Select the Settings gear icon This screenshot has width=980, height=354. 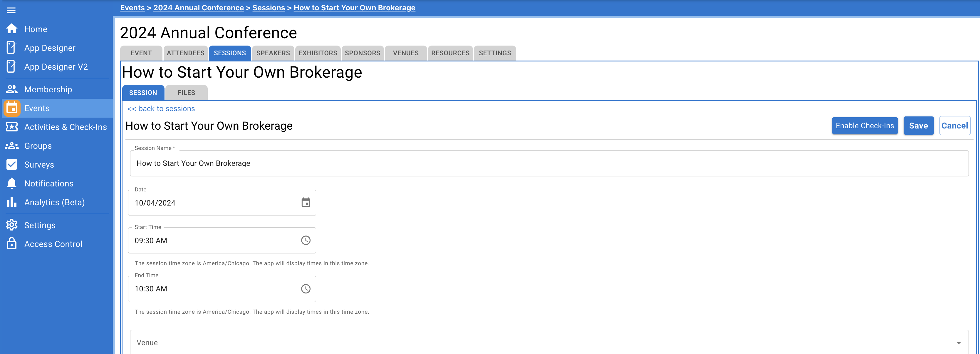coord(12,225)
